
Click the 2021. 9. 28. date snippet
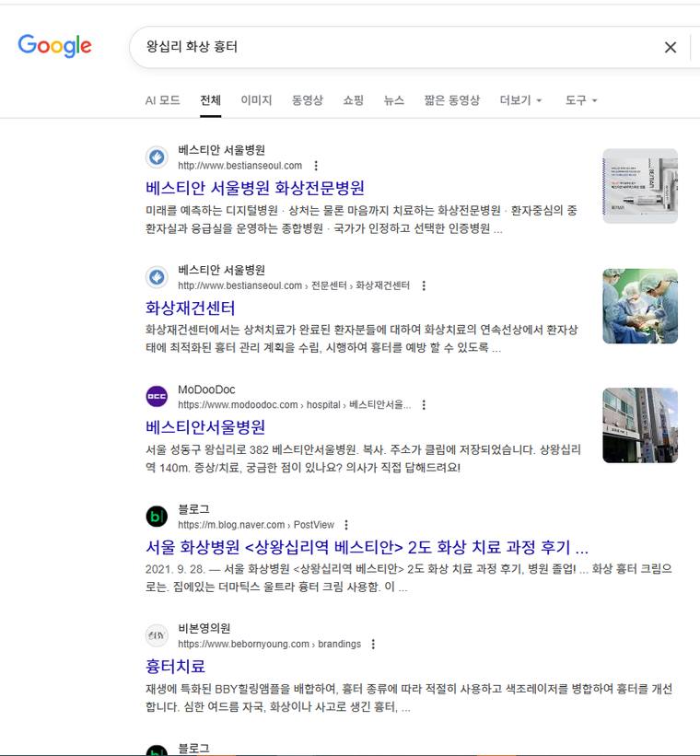pos(175,569)
